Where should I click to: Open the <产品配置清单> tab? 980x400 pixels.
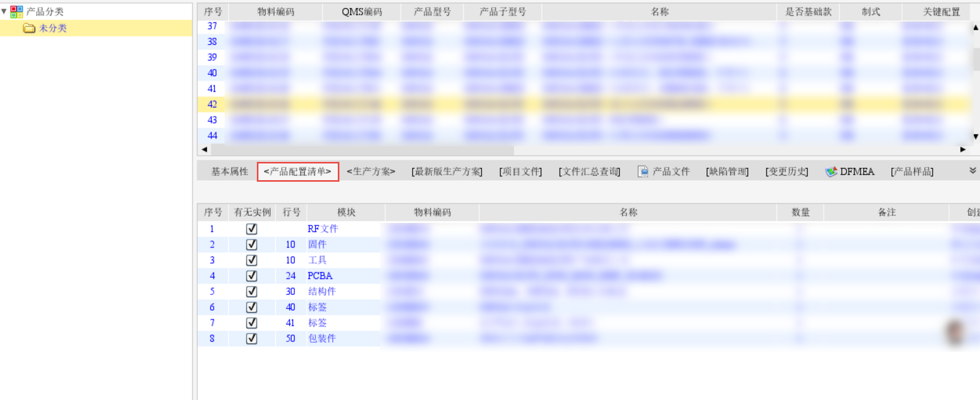pos(298,171)
